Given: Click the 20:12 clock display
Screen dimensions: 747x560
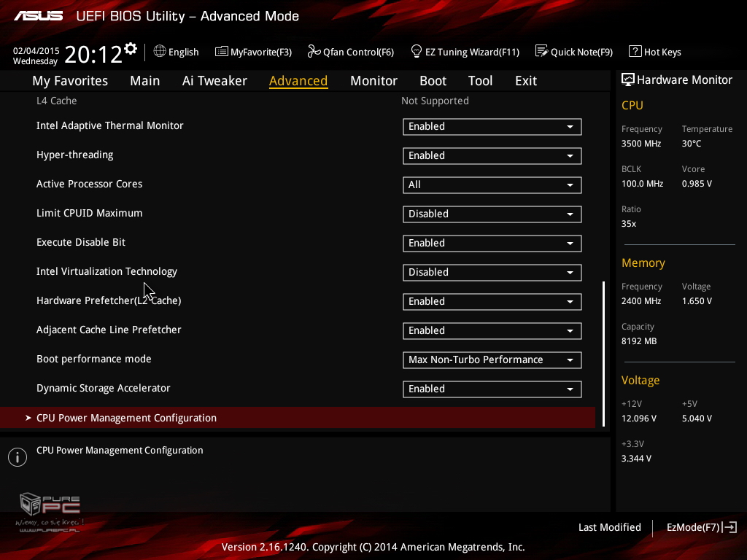Looking at the screenshot, I should point(93,54).
